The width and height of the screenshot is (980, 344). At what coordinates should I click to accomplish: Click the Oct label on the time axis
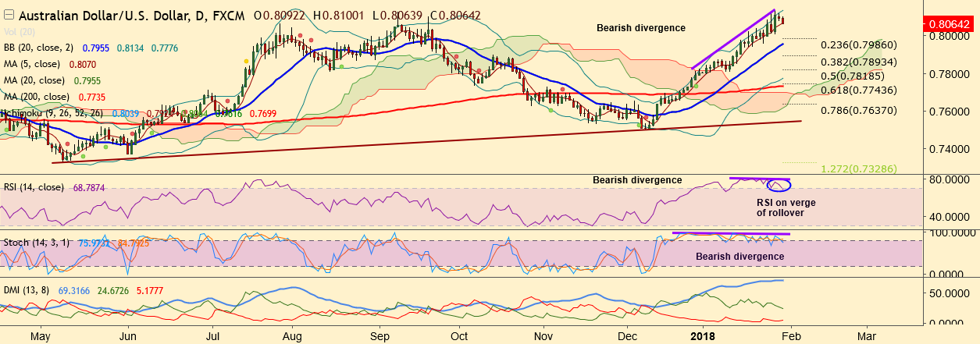[x=460, y=335]
